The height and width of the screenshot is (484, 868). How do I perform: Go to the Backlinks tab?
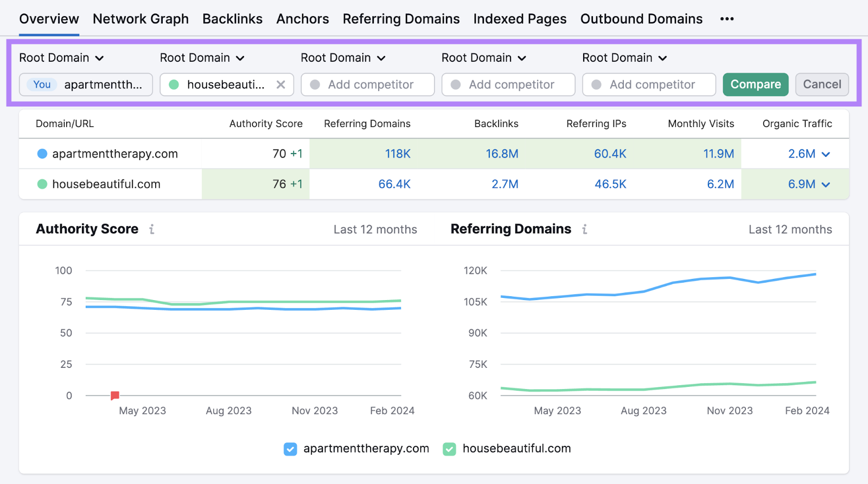click(x=232, y=19)
